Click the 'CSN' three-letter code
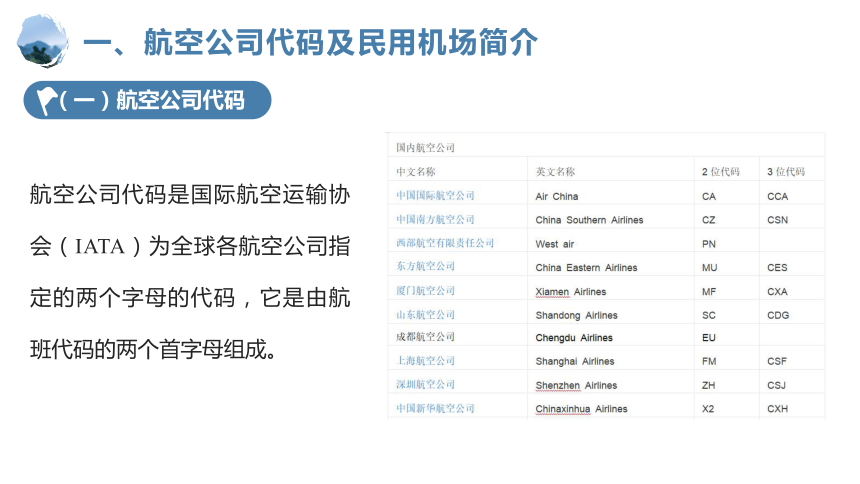 777,220
